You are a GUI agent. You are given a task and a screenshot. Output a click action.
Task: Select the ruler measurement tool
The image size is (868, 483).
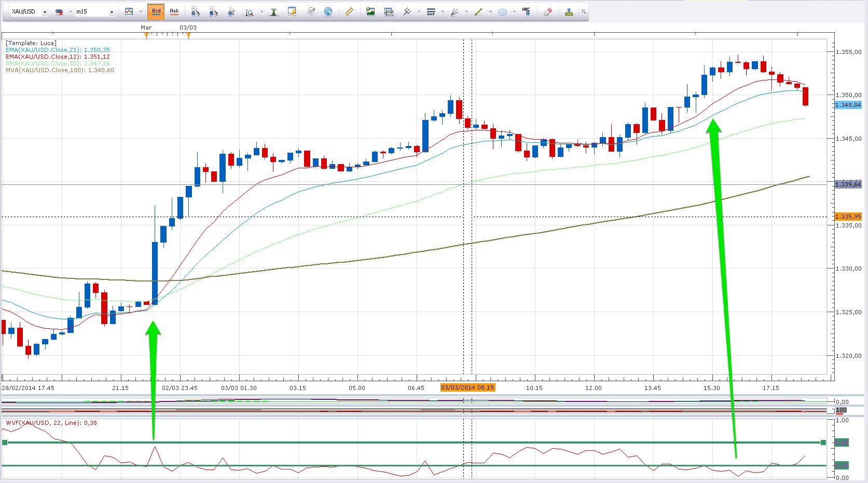click(349, 11)
